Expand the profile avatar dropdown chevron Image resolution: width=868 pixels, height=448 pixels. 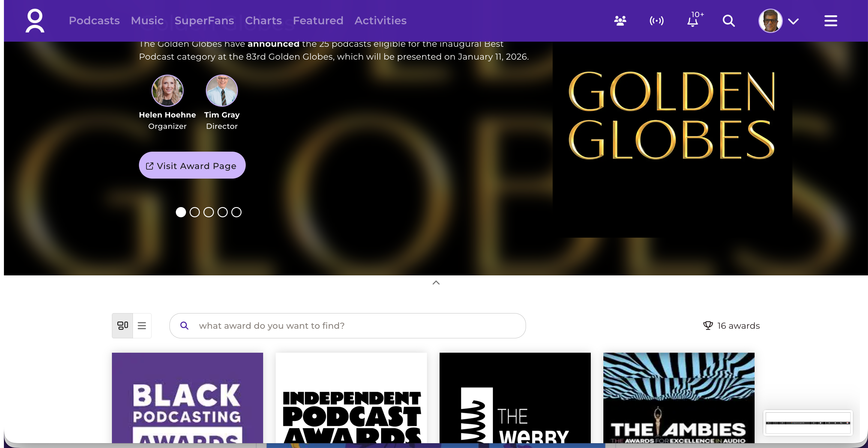793,22
